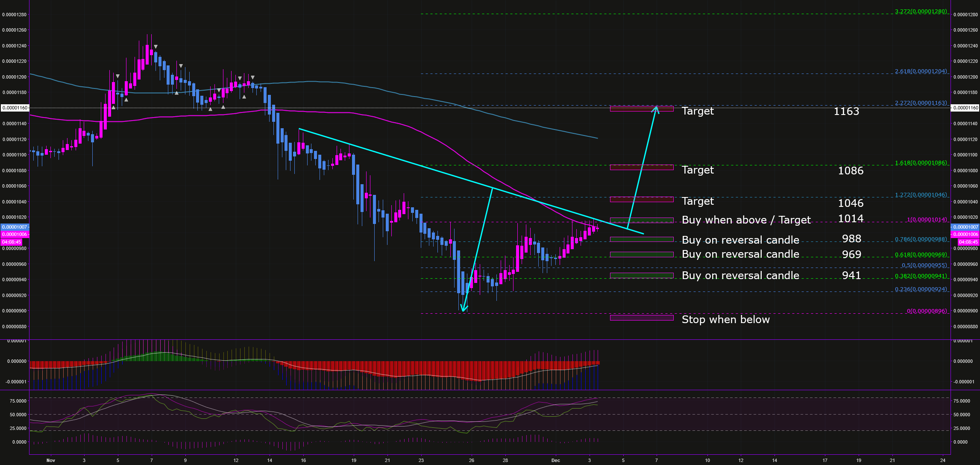Select Fibonacci label 2.618(0.00001204)

pos(921,71)
